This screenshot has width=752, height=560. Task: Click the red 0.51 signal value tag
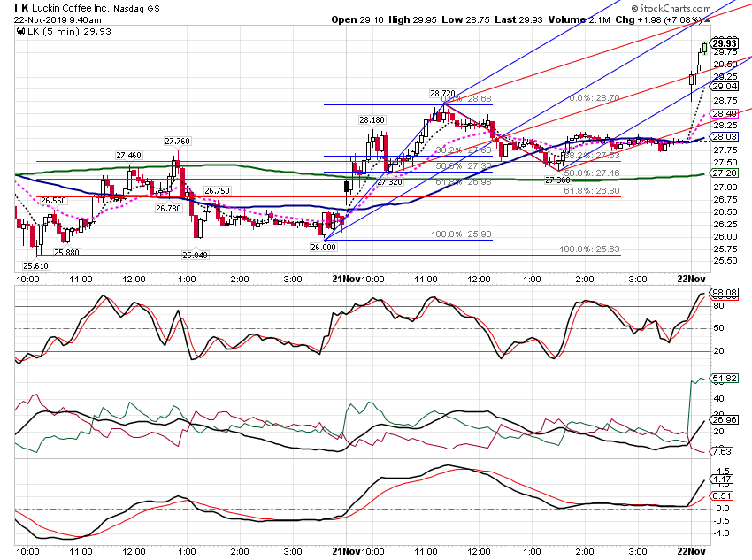coord(722,495)
